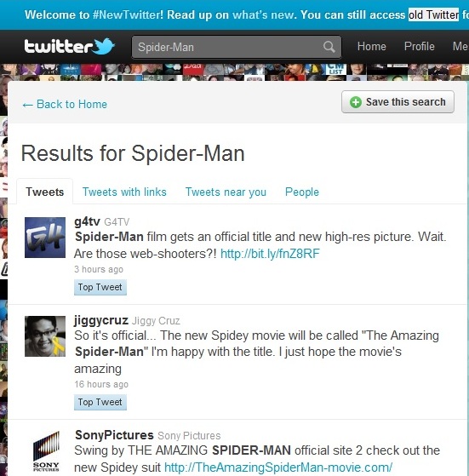Click the Spider-Man search field
Image resolution: width=469 pixels, height=476 pixels.
pyautogui.click(x=237, y=47)
